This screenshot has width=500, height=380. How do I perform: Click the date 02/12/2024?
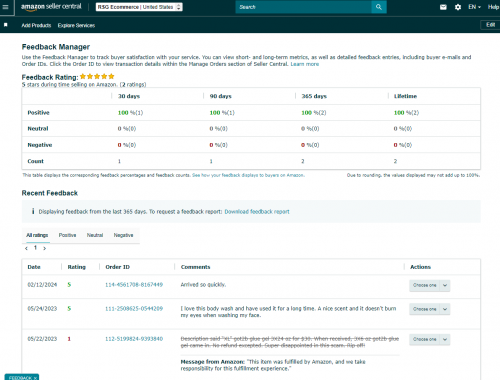42,285
